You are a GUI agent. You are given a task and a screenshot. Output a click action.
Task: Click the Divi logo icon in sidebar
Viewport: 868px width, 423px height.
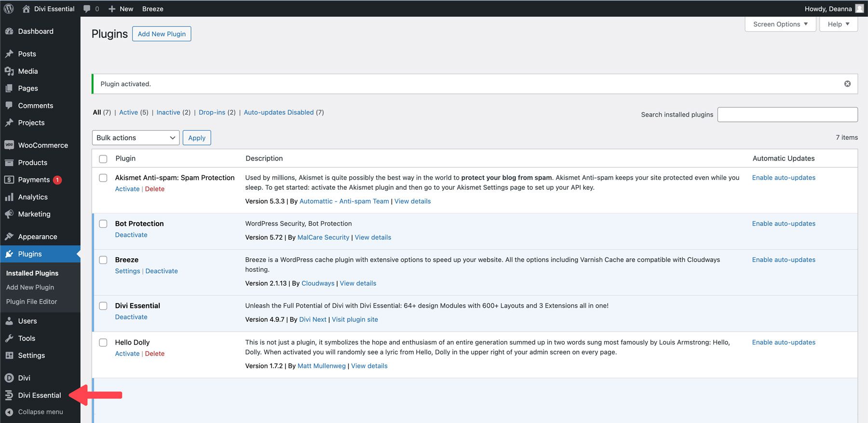tap(9, 378)
